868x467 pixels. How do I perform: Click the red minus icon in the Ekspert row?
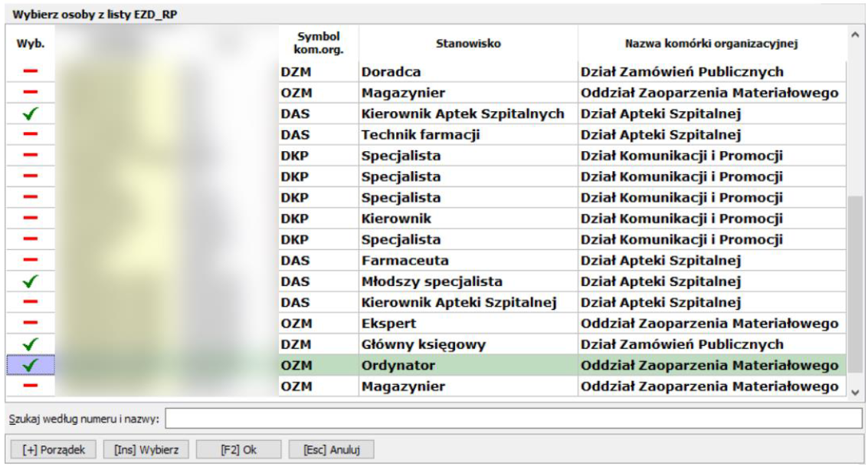point(30,324)
